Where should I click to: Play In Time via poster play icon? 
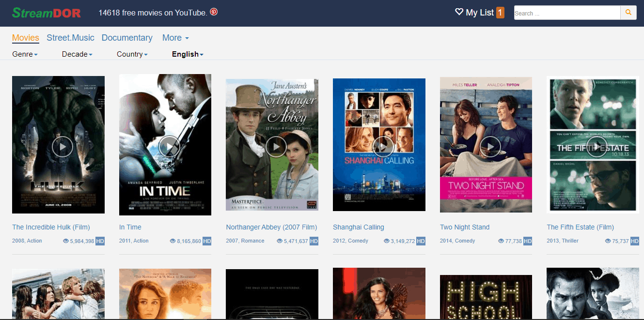(169, 147)
